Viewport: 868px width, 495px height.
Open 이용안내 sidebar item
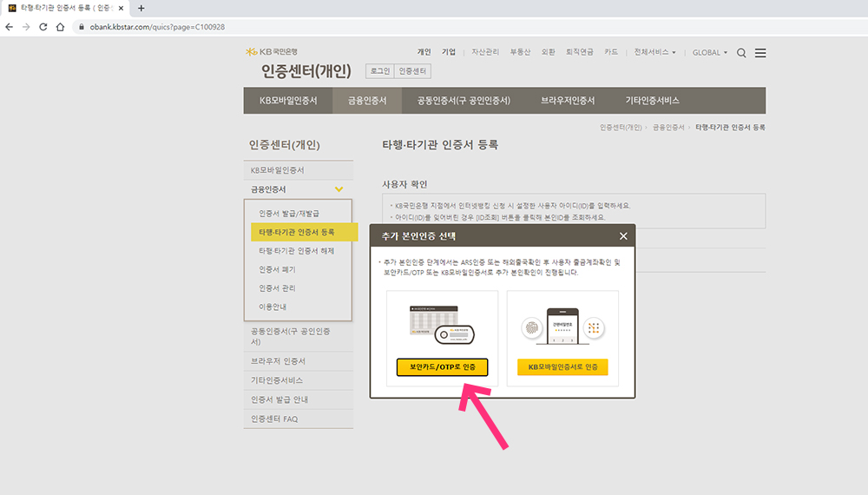point(273,307)
